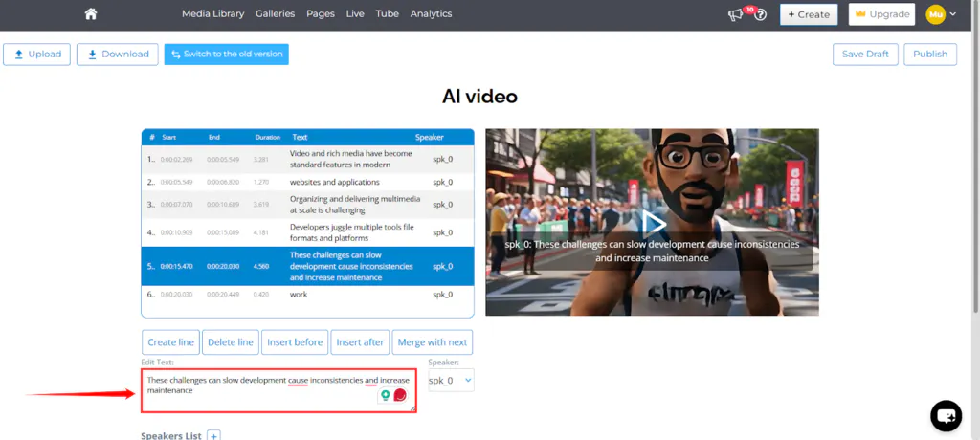
Task: Click into the Edit Text field
Action: 278,390
